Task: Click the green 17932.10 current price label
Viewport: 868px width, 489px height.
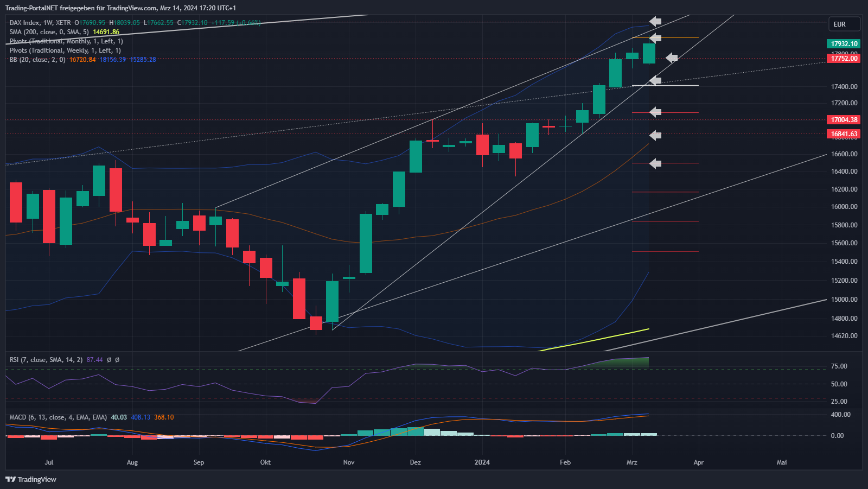Action: [x=844, y=44]
